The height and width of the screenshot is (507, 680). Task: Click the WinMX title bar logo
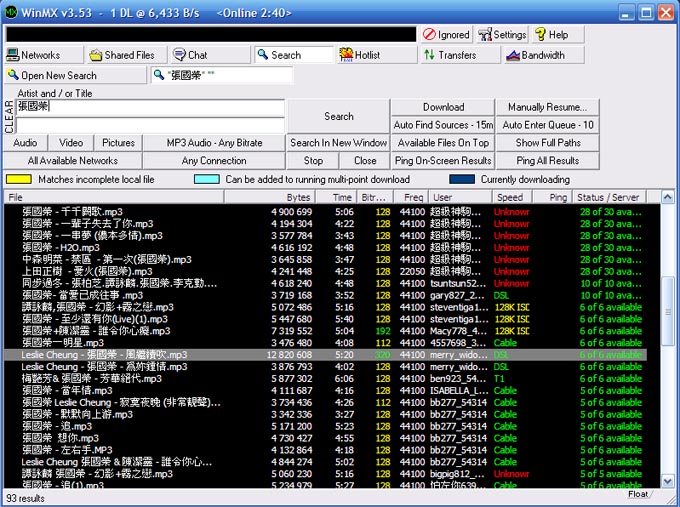10,12
